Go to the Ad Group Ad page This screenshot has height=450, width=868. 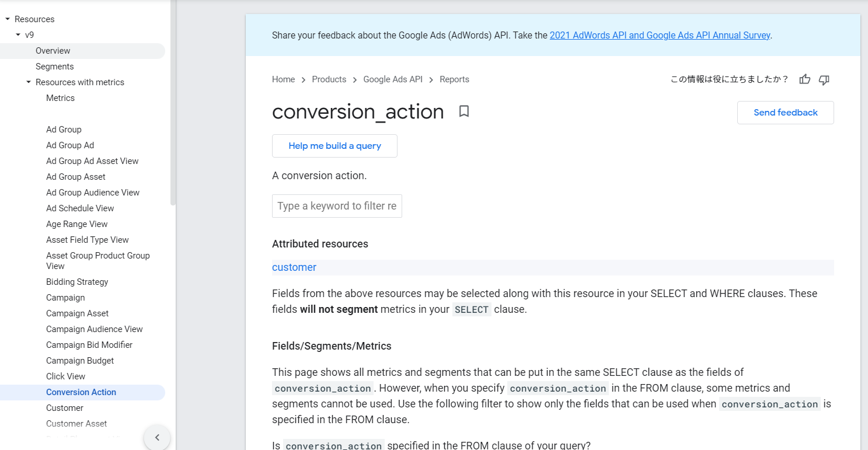(x=70, y=145)
